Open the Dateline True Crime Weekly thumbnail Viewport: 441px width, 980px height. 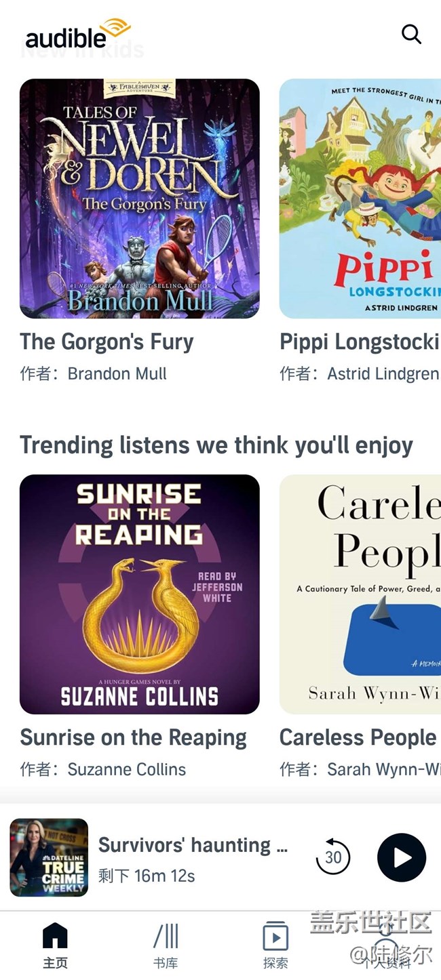click(49, 857)
